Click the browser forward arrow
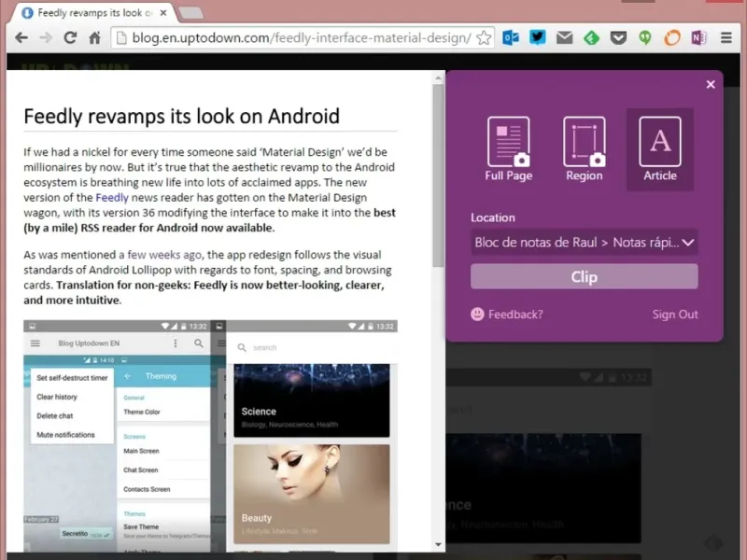 click(x=46, y=37)
